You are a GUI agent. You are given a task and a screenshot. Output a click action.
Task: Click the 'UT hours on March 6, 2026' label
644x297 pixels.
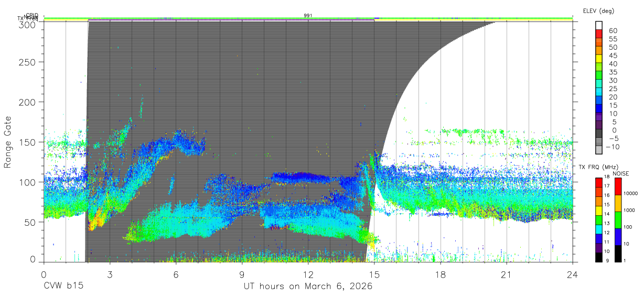coord(308,287)
